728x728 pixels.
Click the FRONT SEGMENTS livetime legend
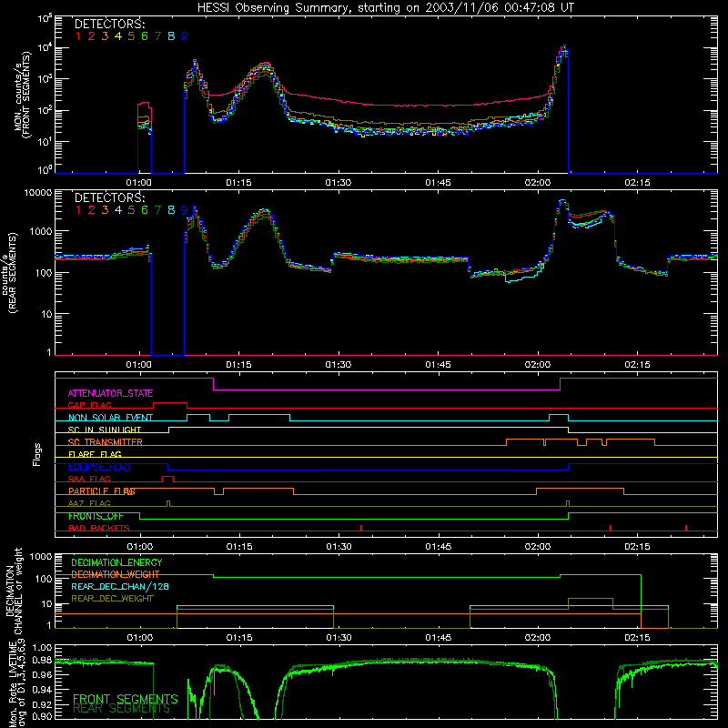126,699
